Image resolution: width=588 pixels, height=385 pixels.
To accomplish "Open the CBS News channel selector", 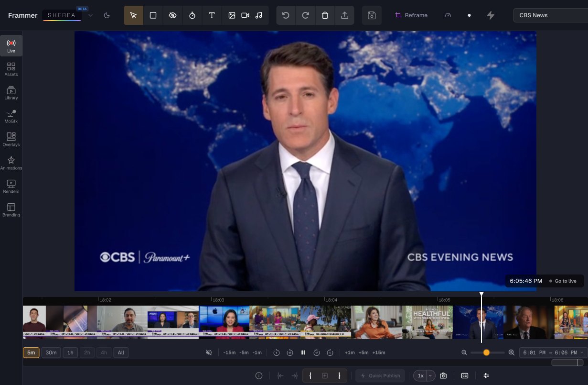I will point(550,15).
